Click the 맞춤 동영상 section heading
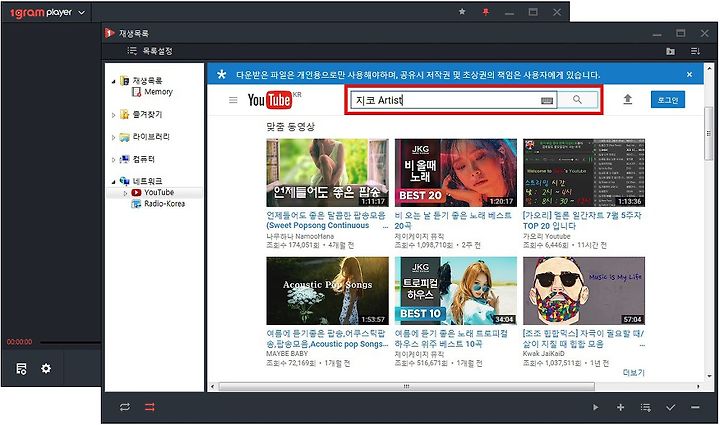 [x=290, y=127]
